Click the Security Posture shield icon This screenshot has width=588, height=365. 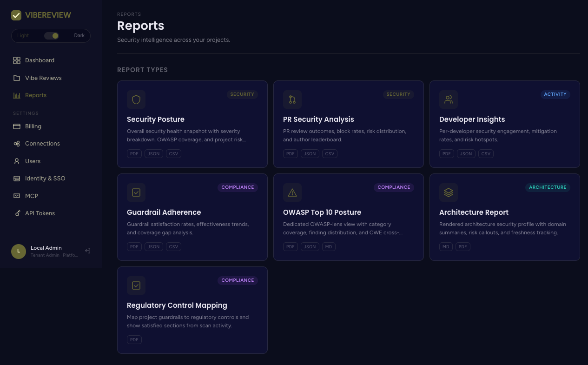(x=136, y=100)
